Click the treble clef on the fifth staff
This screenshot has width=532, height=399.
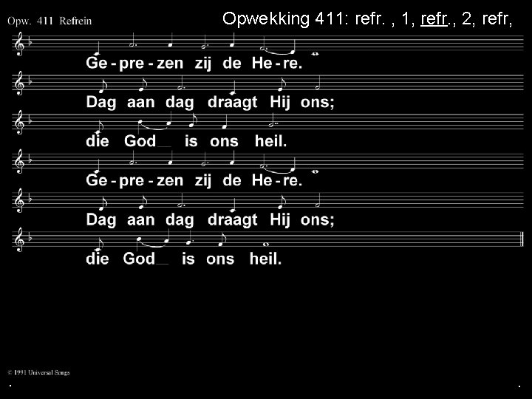[19, 200]
